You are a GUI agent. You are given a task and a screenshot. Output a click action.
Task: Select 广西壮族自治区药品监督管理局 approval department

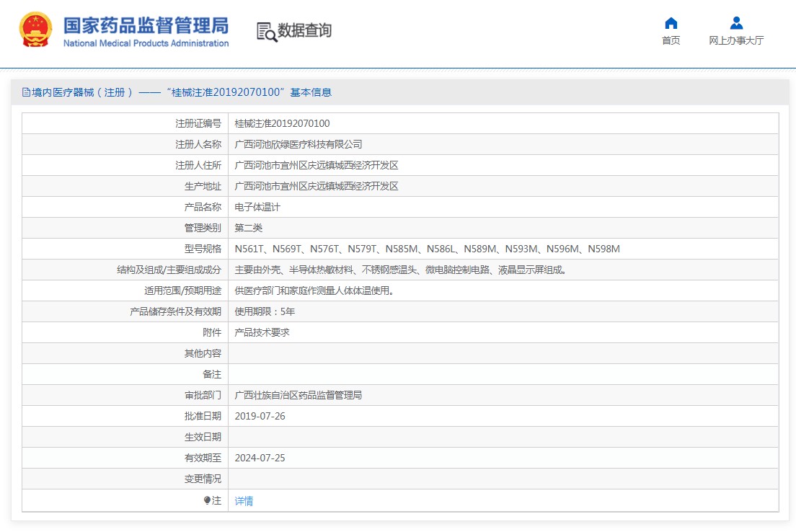pos(298,395)
